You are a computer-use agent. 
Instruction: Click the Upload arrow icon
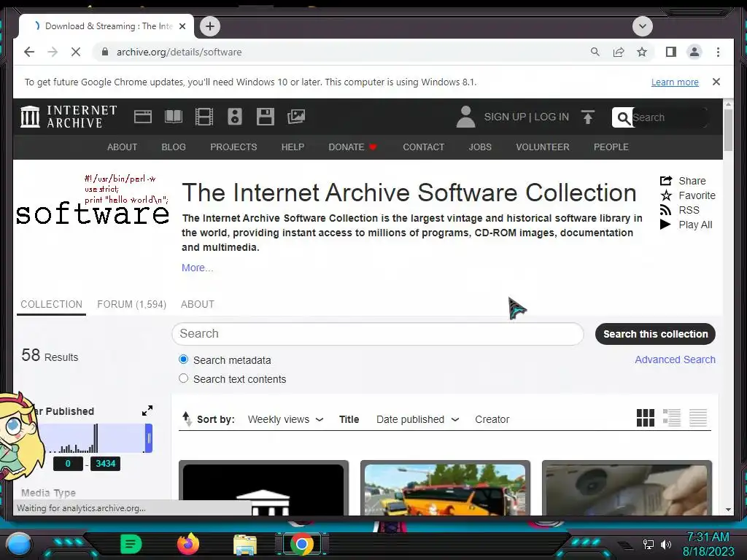pyautogui.click(x=588, y=117)
